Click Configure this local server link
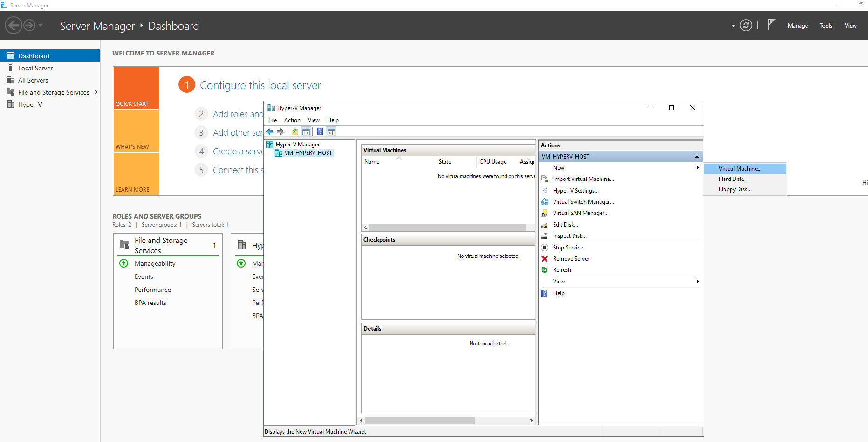 [260, 85]
